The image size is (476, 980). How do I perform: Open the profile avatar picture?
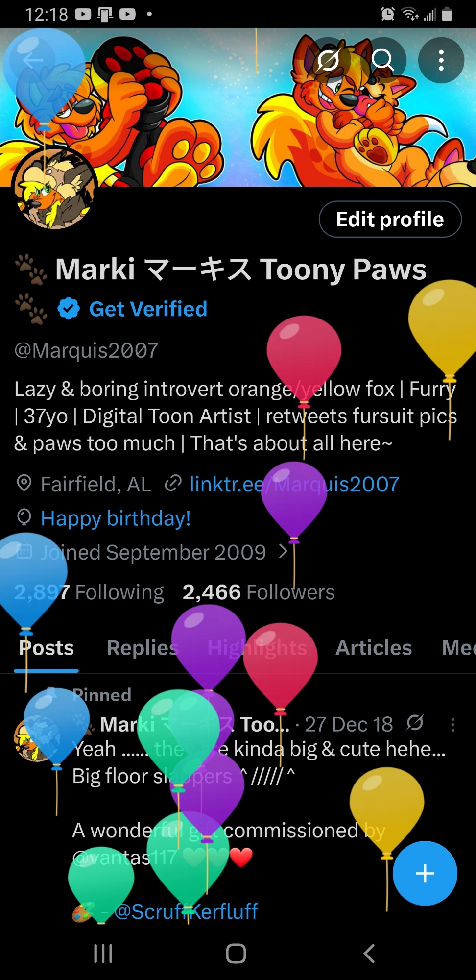pos(54,189)
